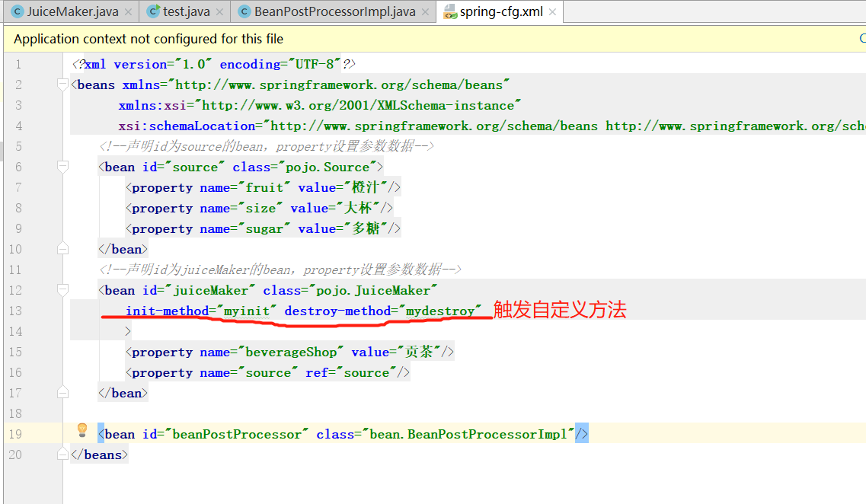Screen dimensions: 866x504
Task: Click the closing </beans> tag
Action: pos(100,455)
